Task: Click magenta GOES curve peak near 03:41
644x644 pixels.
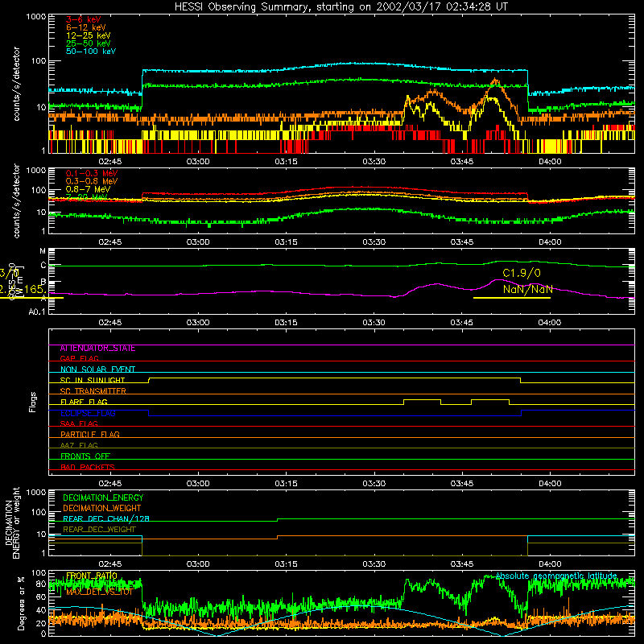Action: click(437, 284)
